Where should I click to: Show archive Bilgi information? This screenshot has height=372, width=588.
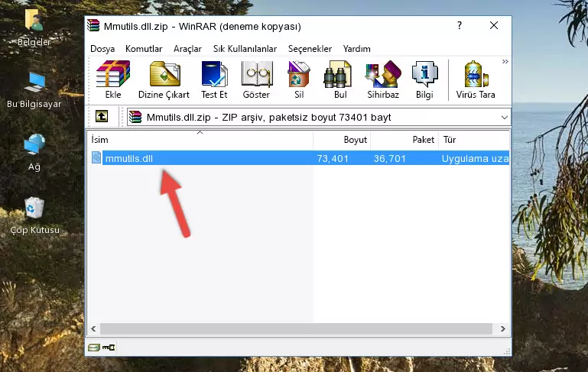pyautogui.click(x=424, y=79)
